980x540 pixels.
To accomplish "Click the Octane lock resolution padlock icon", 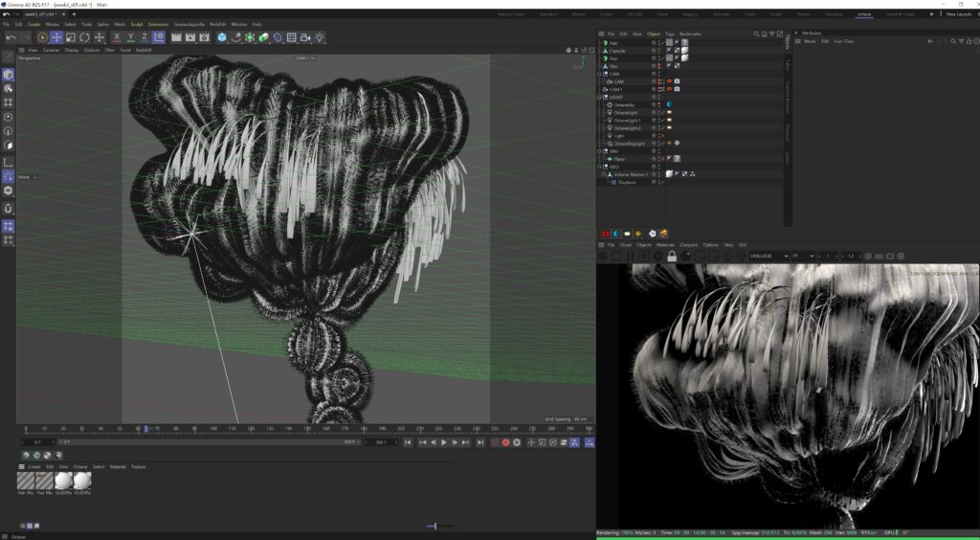I will 672,256.
